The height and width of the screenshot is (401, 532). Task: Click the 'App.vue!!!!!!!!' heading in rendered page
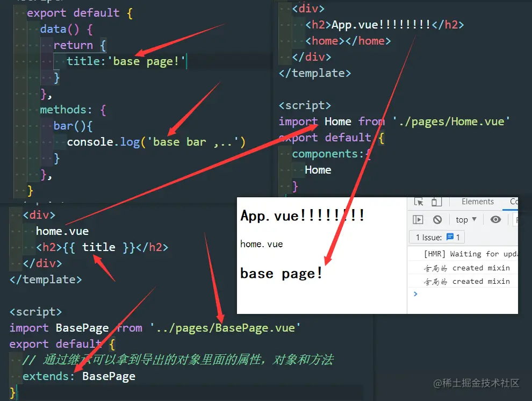pyautogui.click(x=302, y=216)
